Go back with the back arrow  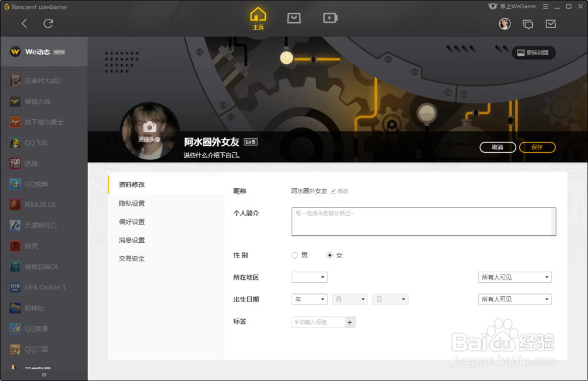click(24, 24)
